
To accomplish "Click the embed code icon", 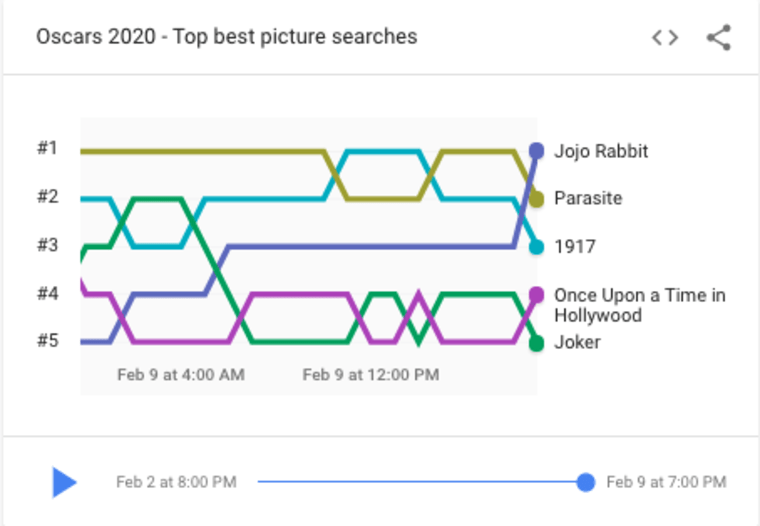I will pyautogui.click(x=665, y=37).
